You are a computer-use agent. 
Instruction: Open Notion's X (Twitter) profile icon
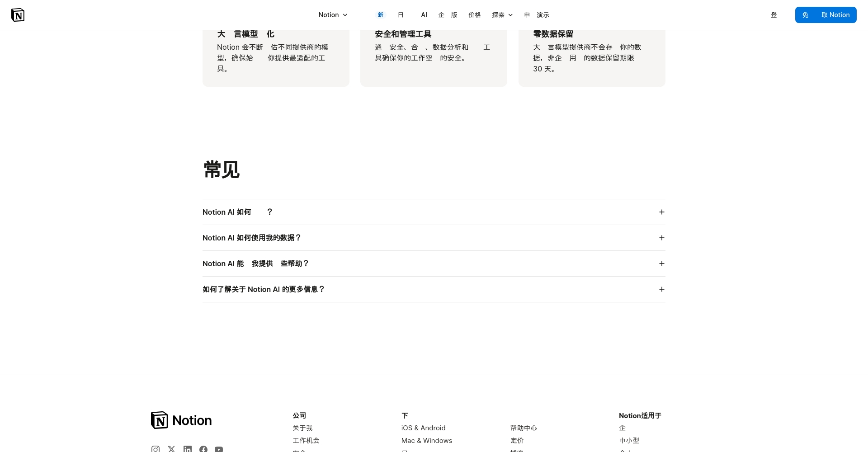coord(171,449)
